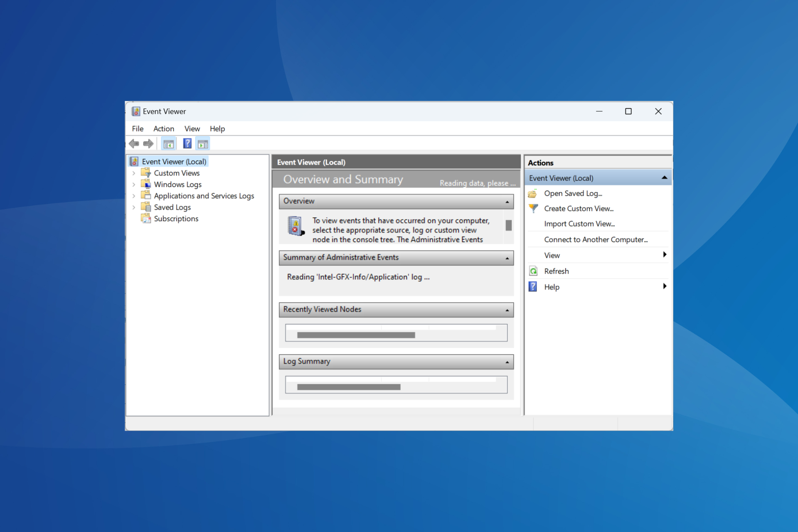Open the Action menu
This screenshot has height=532, width=798.
[163, 128]
